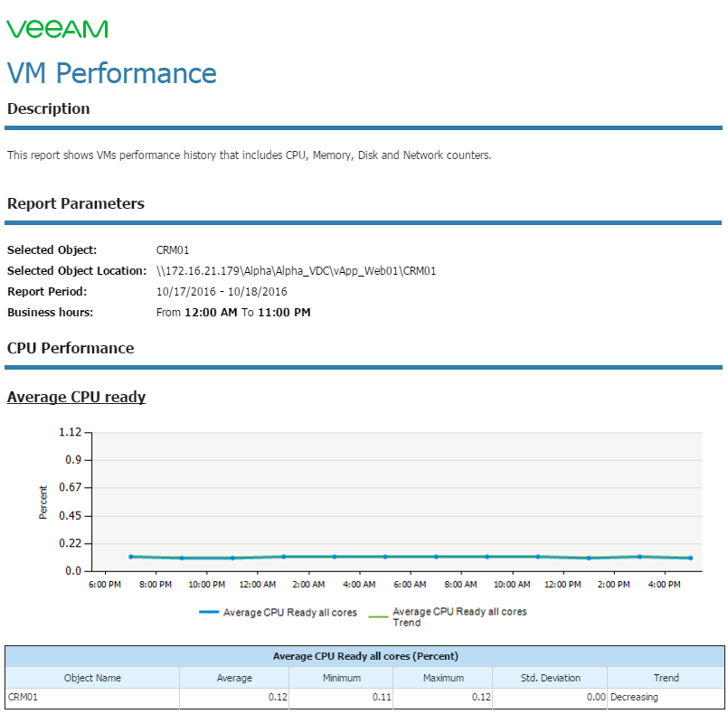This screenshot has height=714, width=728.
Task: Click the Trend column header
Action: click(667, 678)
